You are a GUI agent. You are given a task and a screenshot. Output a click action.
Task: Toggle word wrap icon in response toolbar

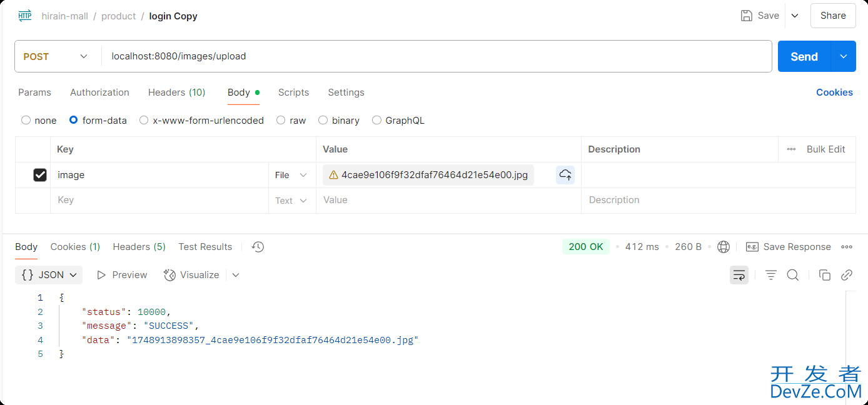point(739,275)
